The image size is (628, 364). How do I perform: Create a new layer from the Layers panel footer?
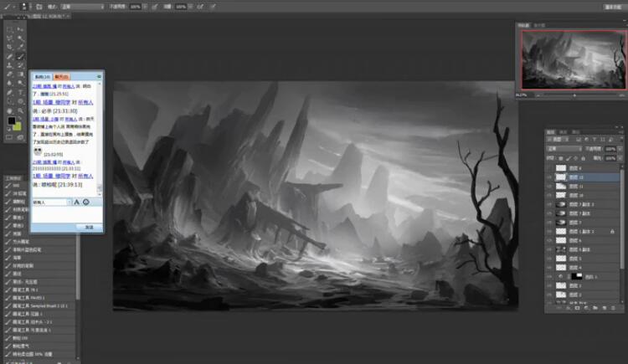[605, 308]
